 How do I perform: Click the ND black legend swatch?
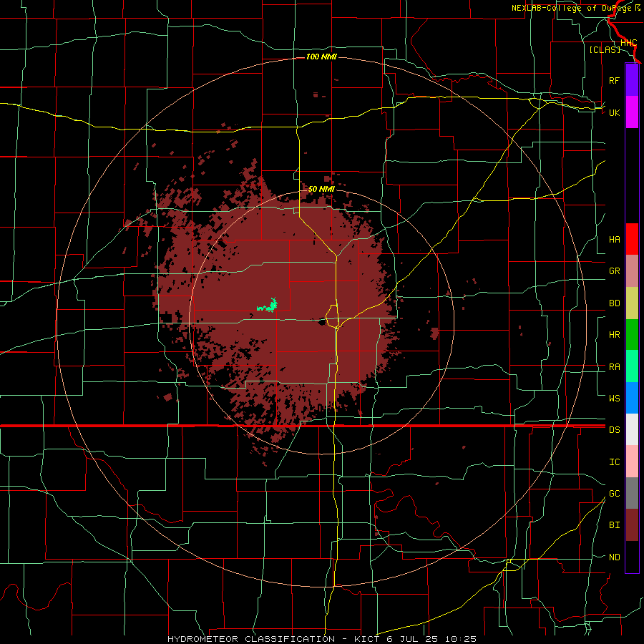[x=632, y=557]
